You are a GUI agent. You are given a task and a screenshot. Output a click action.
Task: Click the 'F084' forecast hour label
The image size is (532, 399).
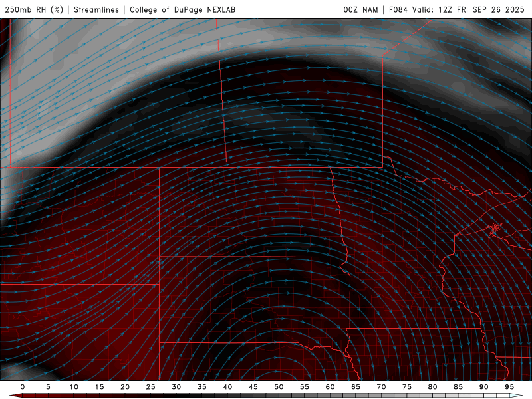(x=398, y=9)
